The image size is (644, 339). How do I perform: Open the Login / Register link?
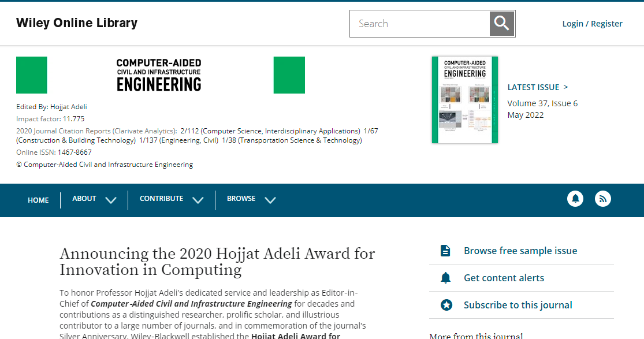click(x=592, y=24)
